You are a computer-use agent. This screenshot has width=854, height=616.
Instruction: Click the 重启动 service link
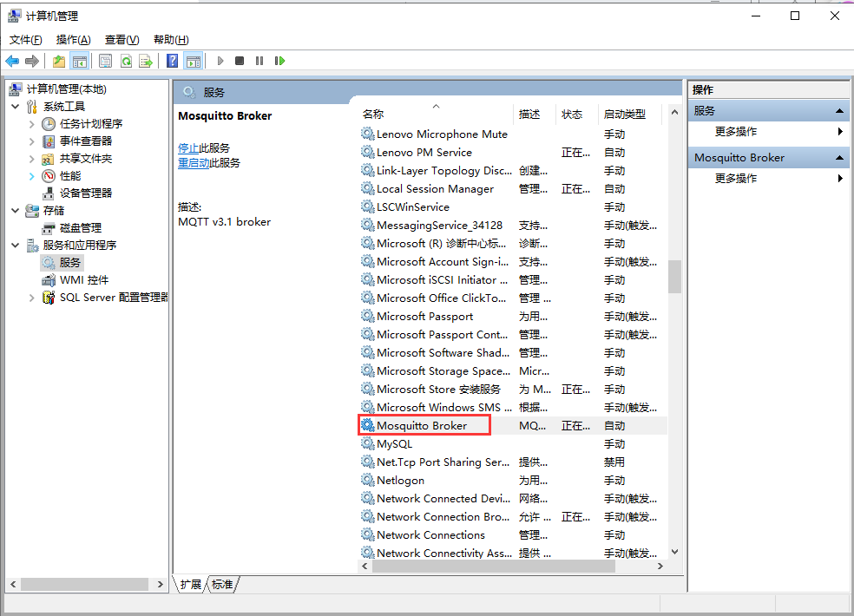pos(194,163)
